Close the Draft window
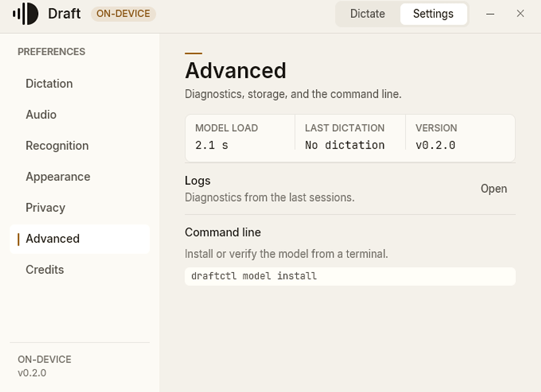Image resolution: width=541 pixels, height=392 pixels. [520, 14]
